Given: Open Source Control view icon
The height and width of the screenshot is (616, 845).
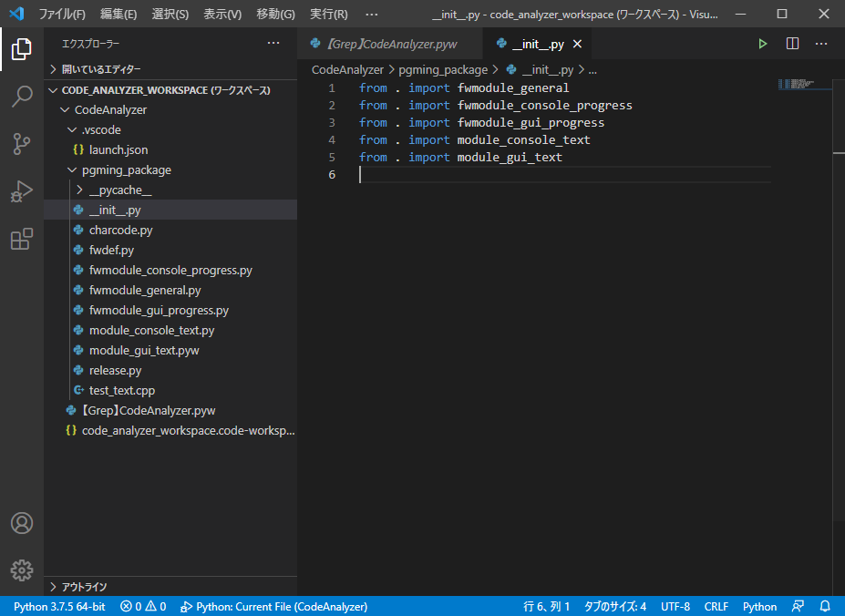Looking at the screenshot, I should pos(22,144).
